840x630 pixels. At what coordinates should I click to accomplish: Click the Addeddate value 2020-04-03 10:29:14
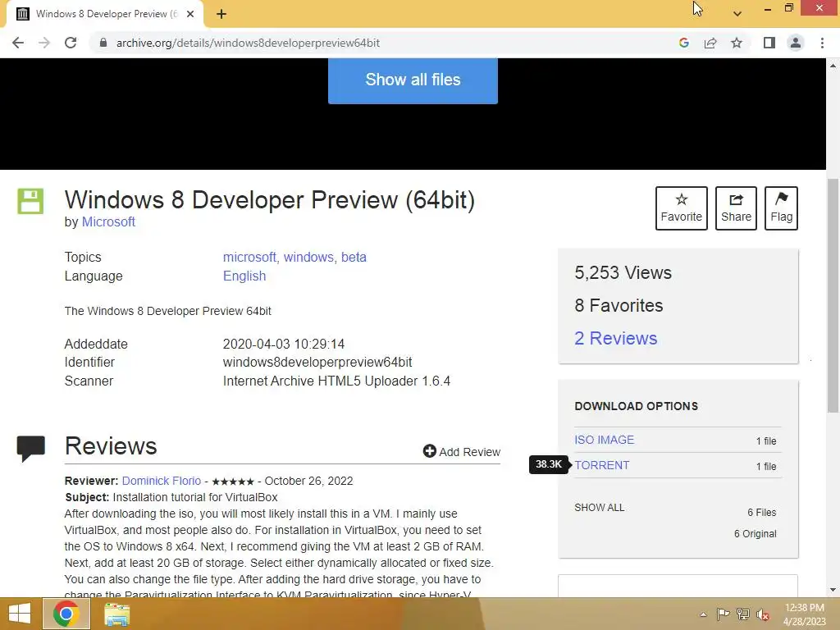pyautogui.click(x=283, y=344)
